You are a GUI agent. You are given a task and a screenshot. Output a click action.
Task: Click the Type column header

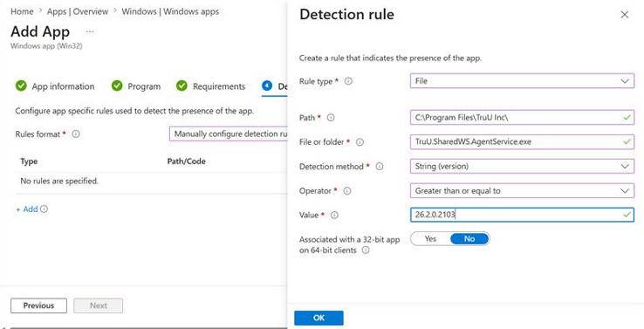click(29, 161)
